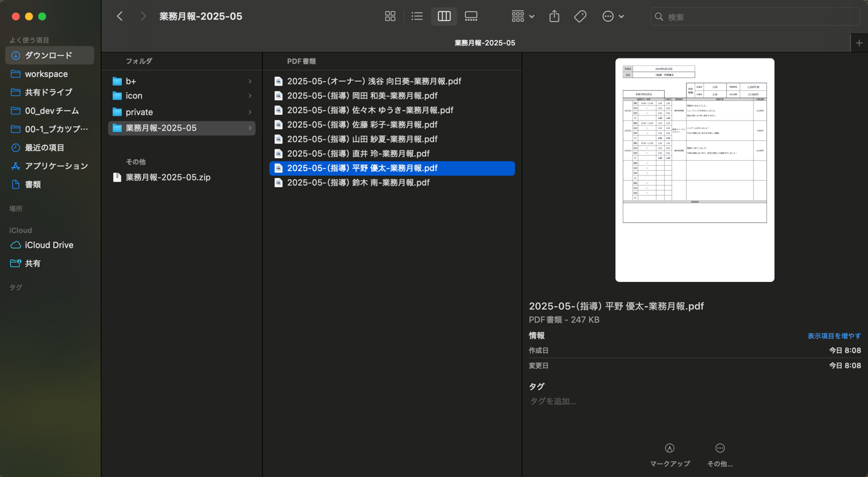Open ダウンロード in the sidebar
Image resolution: width=868 pixels, height=477 pixels.
pyautogui.click(x=49, y=55)
